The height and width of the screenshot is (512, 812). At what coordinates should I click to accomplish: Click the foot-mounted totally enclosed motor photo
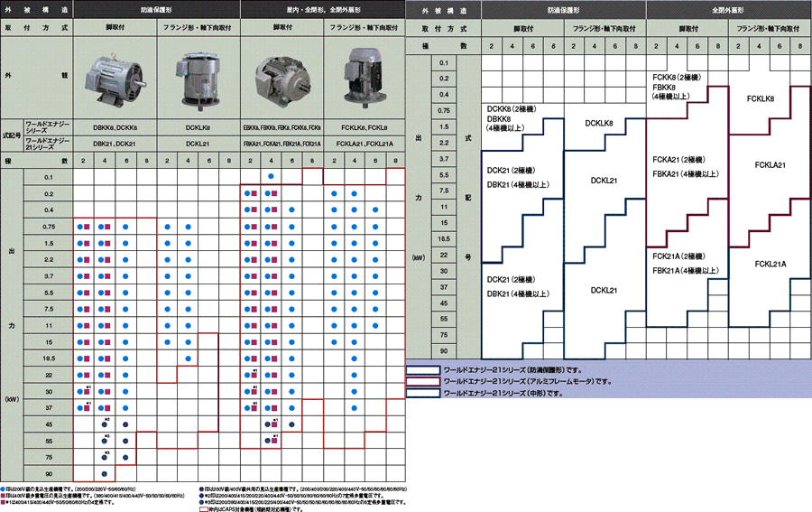click(281, 78)
